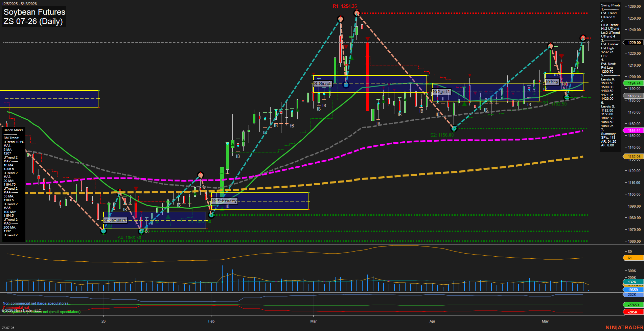Click the SP's: 118 summary value
Image resolution: width=644 pixels, height=331 pixels.
coord(608,138)
